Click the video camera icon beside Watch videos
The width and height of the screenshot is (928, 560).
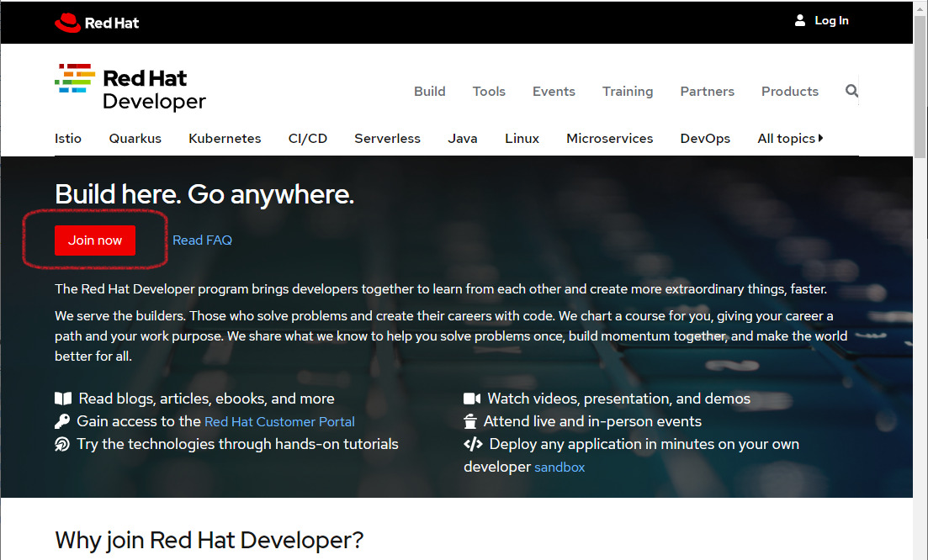472,399
